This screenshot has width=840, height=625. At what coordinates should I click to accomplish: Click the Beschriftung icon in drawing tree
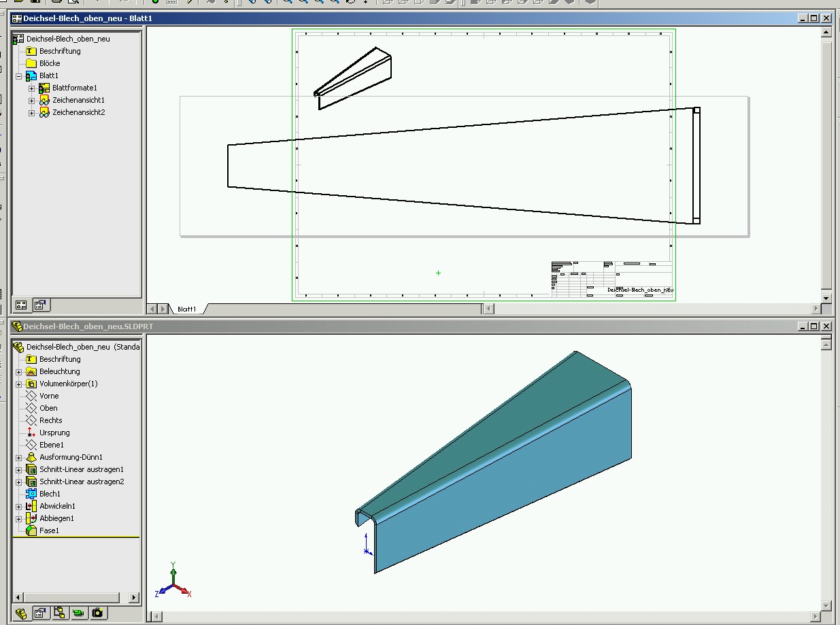click(31, 51)
